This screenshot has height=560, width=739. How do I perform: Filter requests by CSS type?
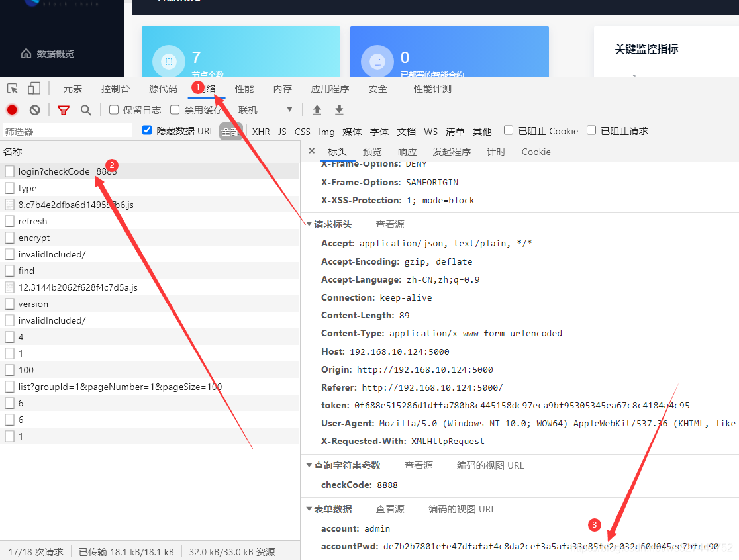[x=302, y=132]
